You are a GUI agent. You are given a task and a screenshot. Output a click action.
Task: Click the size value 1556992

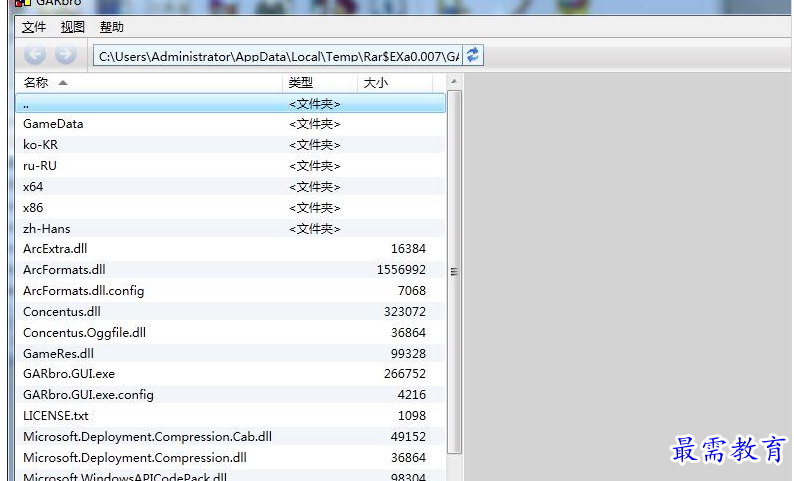pyautogui.click(x=401, y=270)
